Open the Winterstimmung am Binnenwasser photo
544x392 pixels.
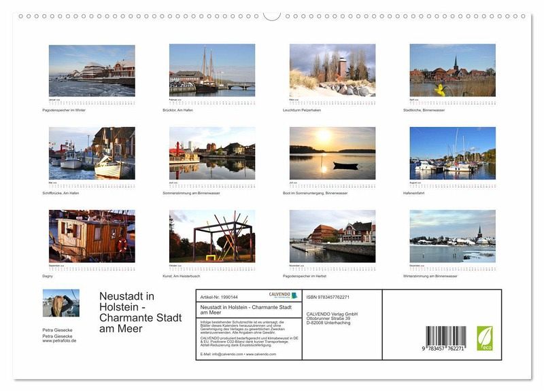point(452,236)
